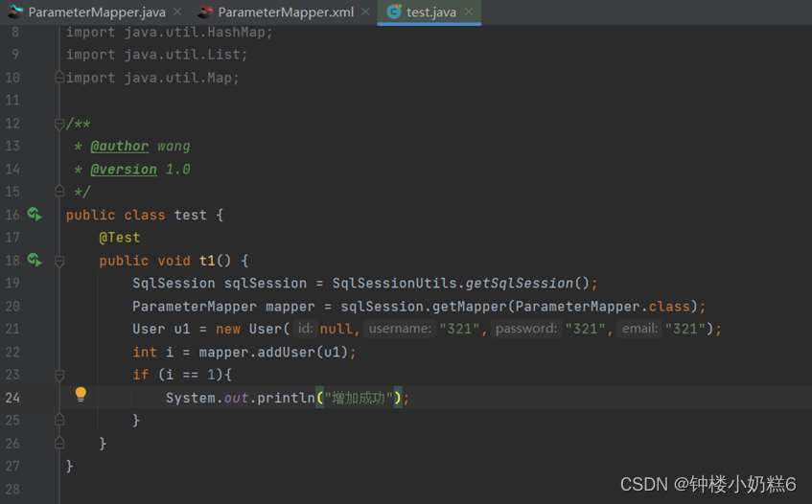Click the string "增加成功" on line 24
Viewport: 812px width, 504px height.
coord(359,398)
